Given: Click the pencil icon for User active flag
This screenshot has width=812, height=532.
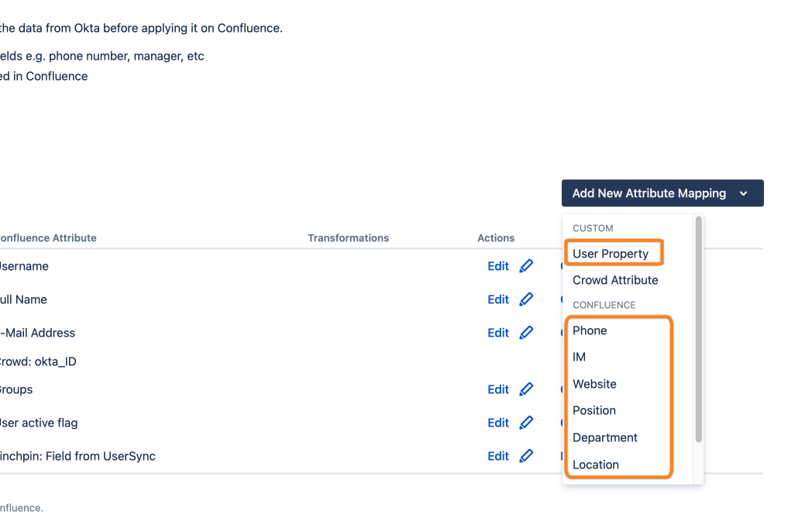Looking at the screenshot, I should pyautogui.click(x=526, y=423).
